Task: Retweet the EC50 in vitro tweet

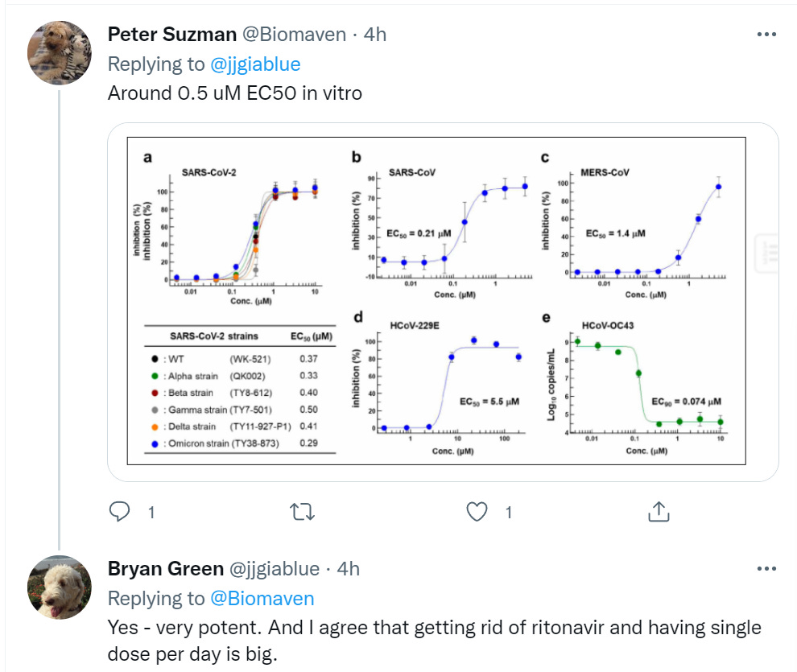Action: 300,511
